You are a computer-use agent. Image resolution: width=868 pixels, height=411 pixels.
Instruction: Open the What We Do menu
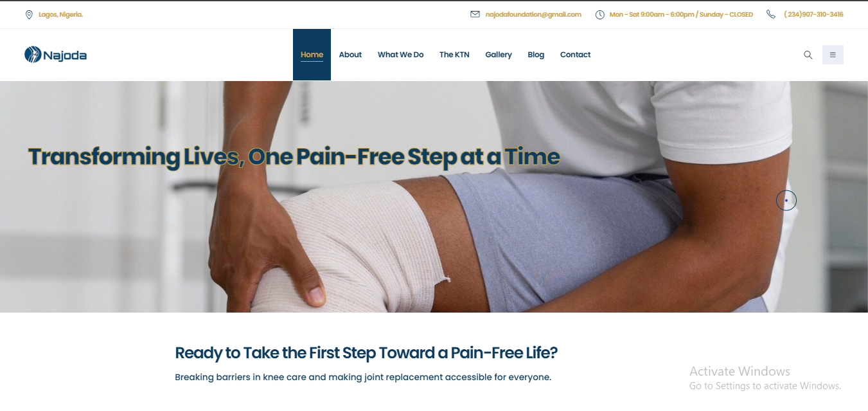(x=400, y=55)
